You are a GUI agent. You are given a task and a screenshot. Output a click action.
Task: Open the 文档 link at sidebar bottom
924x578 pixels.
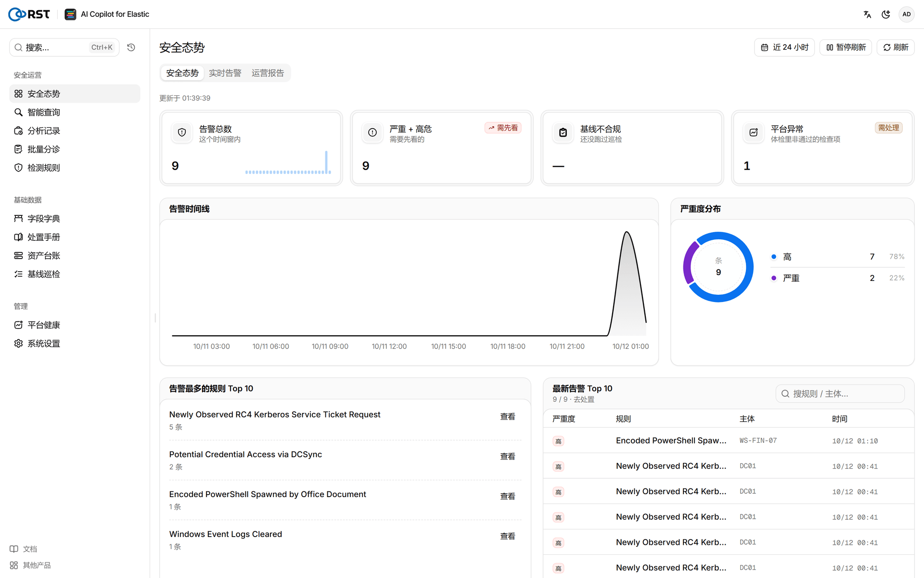pyautogui.click(x=24, y=549)
